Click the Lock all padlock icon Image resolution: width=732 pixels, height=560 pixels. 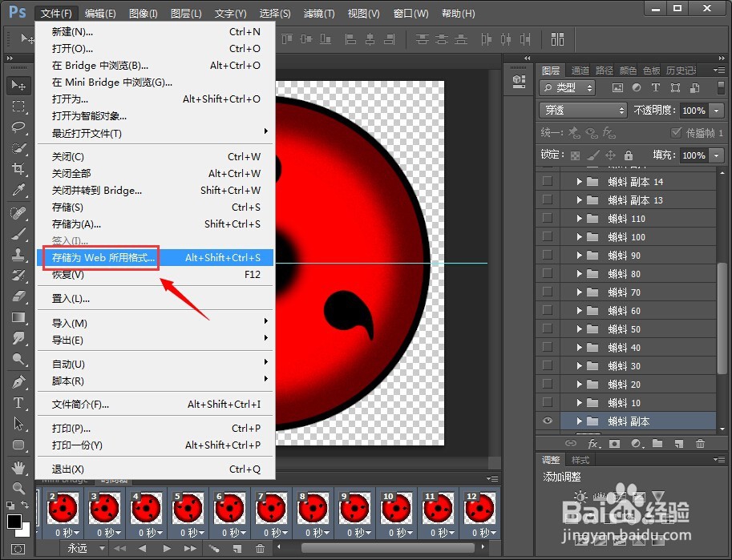[629, 155]
